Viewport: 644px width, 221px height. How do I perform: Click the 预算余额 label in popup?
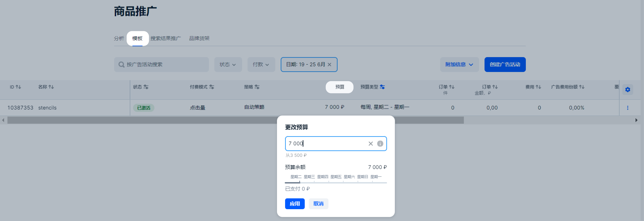pyautogui.click(x=295, y=167)
